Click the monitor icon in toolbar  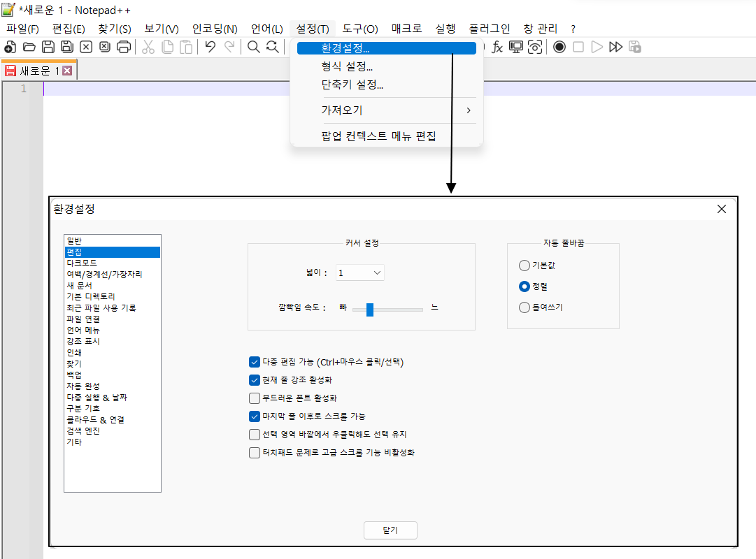(516, 47)
